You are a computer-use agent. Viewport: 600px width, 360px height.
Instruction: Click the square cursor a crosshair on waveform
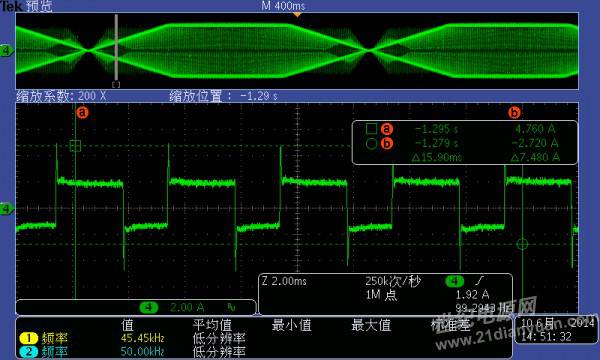pyautogui.click(x=75, y=146)
